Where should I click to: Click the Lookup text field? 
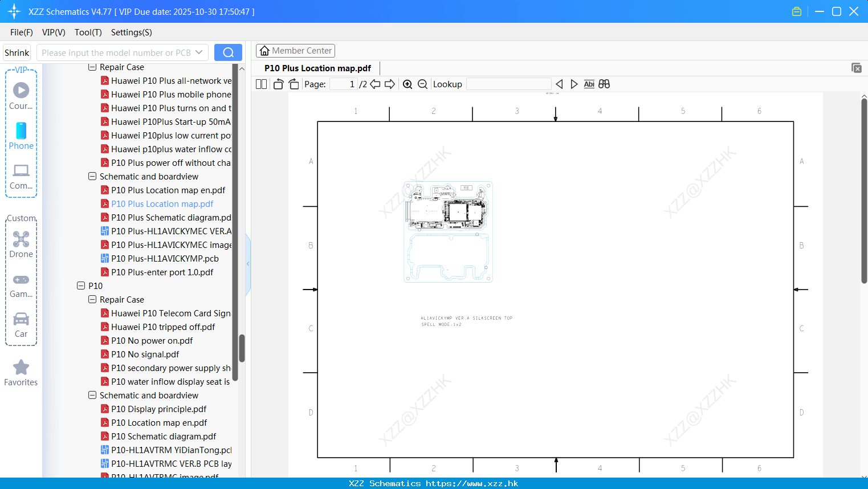[508, 84]
